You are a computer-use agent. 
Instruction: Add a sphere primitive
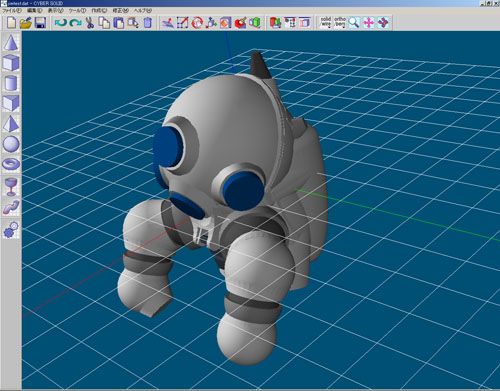pyautogui.click(x=11, y=144)
